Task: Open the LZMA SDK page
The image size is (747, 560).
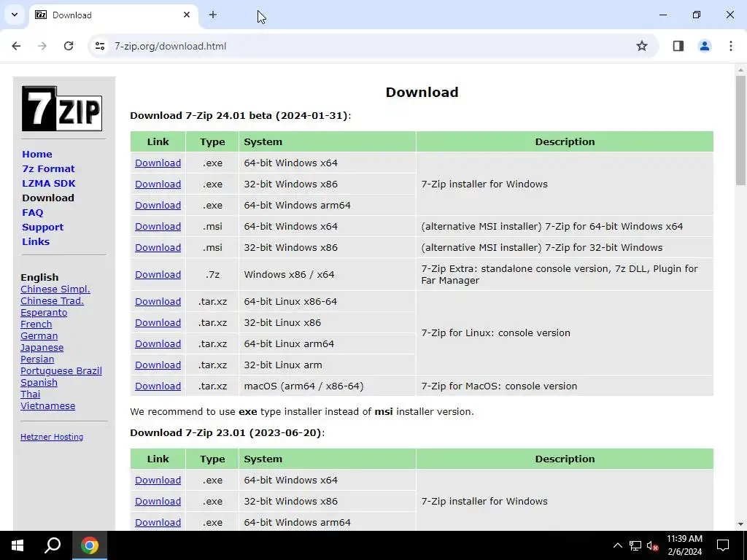Action: pyautogui.click(x=49, y=183)
